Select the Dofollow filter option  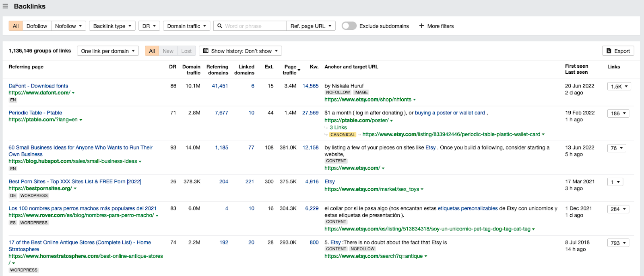pos(37,26)
